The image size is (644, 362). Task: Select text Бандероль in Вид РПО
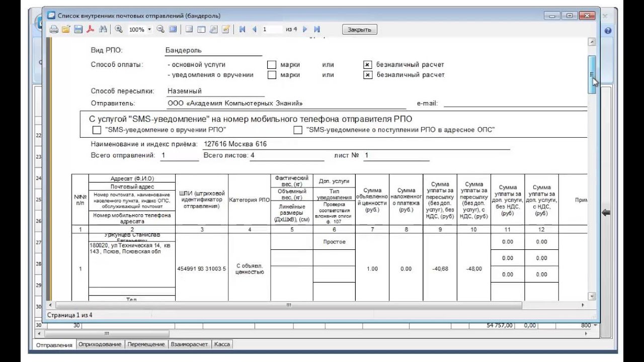click(x=183, y=50)
